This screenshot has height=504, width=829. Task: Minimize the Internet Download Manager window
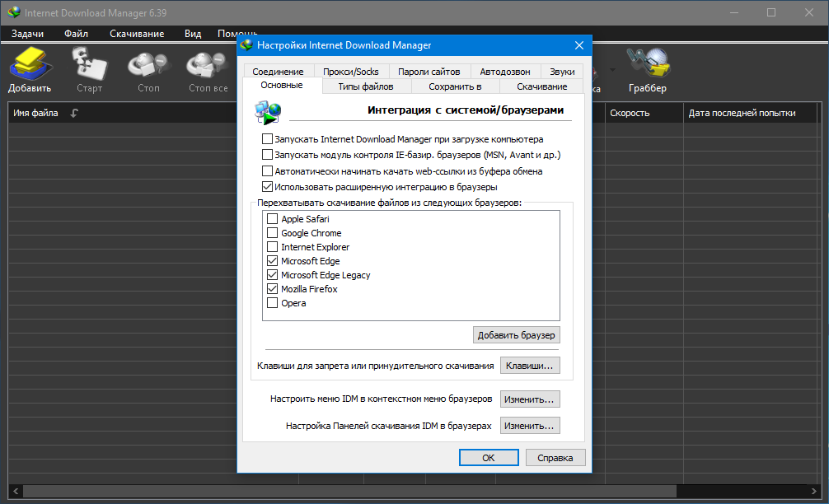(734, 12)
